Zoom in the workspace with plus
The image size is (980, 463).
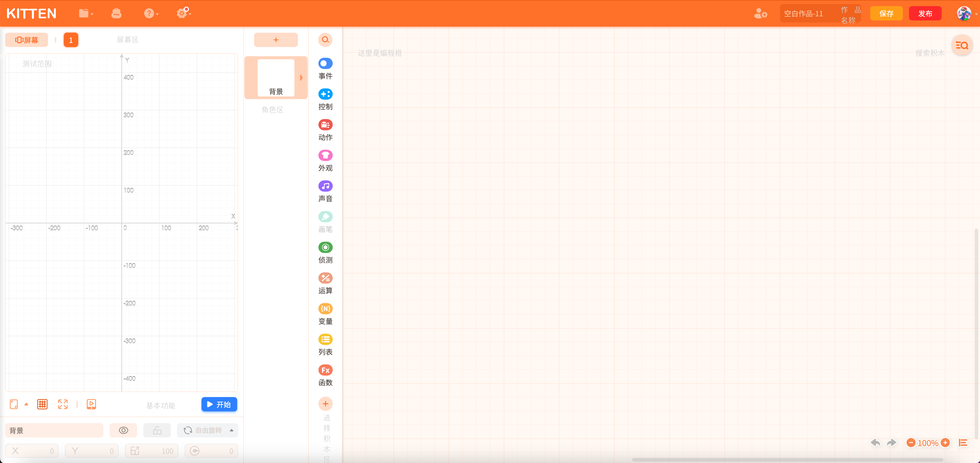(945, 443)
